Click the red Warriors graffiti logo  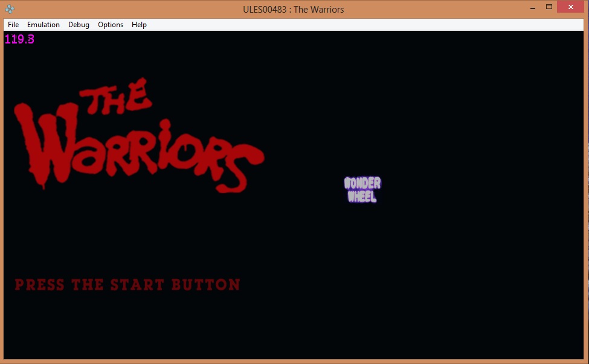pos(138,145)
